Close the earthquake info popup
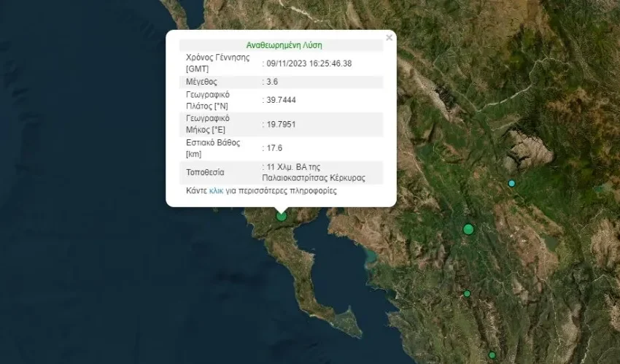620x364 pixels. pyautogui.click(x=390, y=35)
